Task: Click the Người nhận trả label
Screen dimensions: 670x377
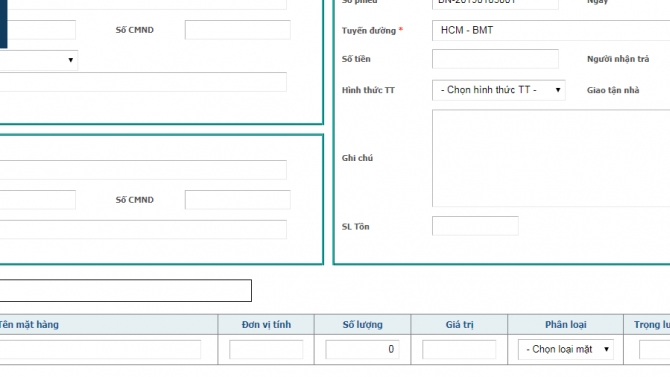Action: click(618, 59)
